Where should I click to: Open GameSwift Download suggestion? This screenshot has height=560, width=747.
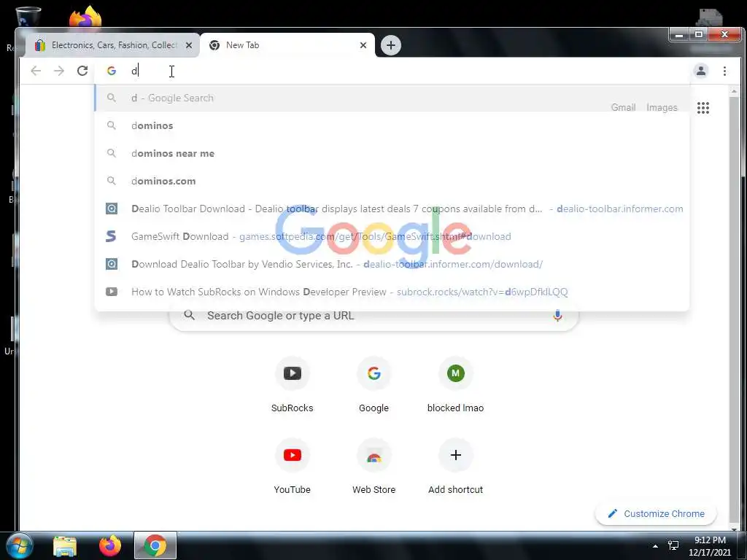pyautogui.click(x=392, y=236)
